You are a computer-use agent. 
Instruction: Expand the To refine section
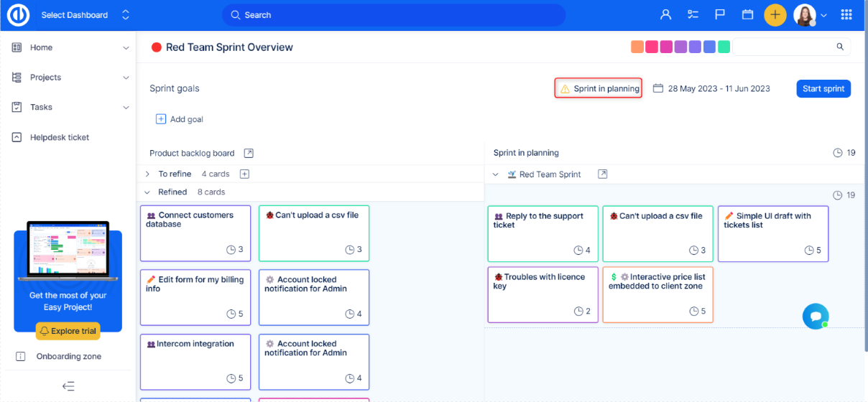point(147,174)
